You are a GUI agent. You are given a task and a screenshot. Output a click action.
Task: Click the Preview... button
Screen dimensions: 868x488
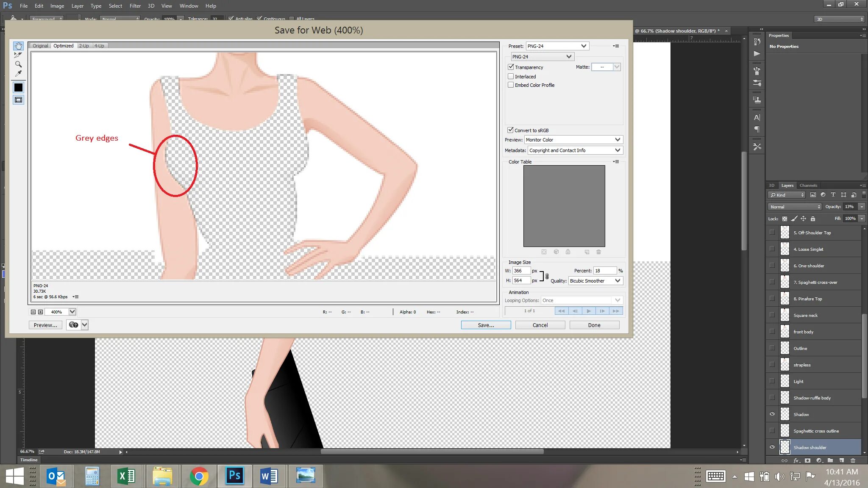[45, 325]
